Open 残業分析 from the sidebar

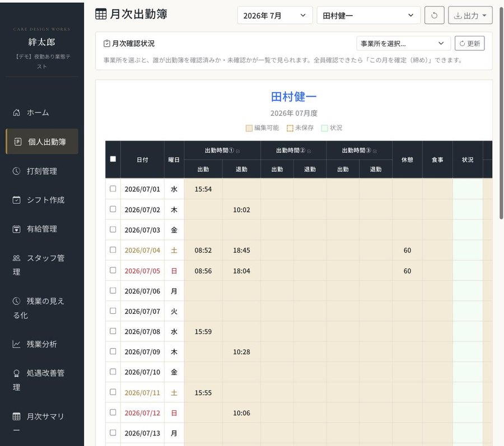42,344
